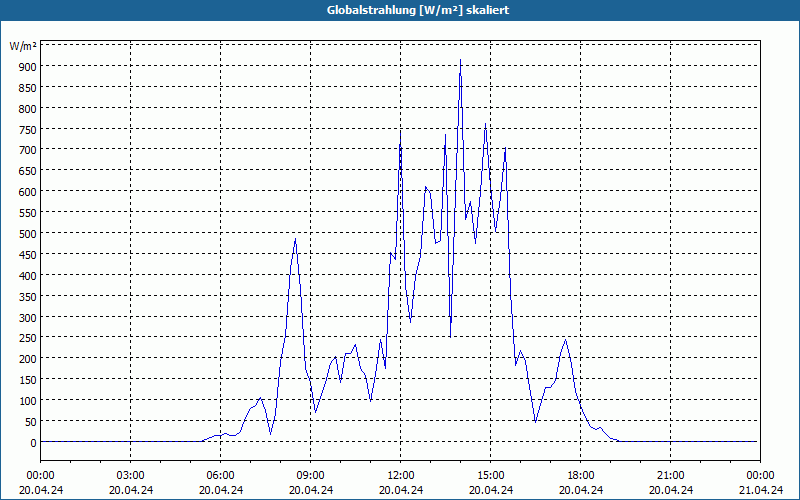
Task: Click the morning curve peak near 08:30
Action: coord(295,239)
